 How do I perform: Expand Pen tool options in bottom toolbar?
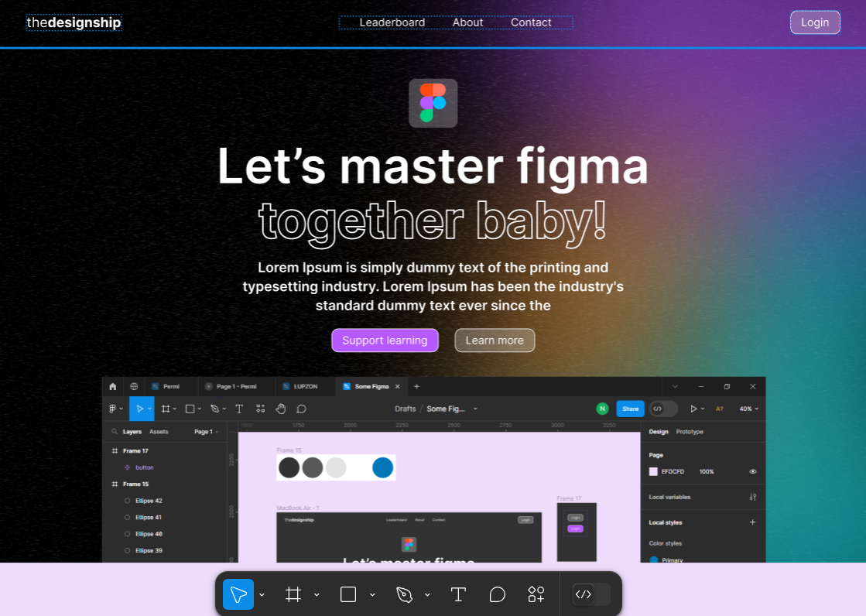pos(427,595)
